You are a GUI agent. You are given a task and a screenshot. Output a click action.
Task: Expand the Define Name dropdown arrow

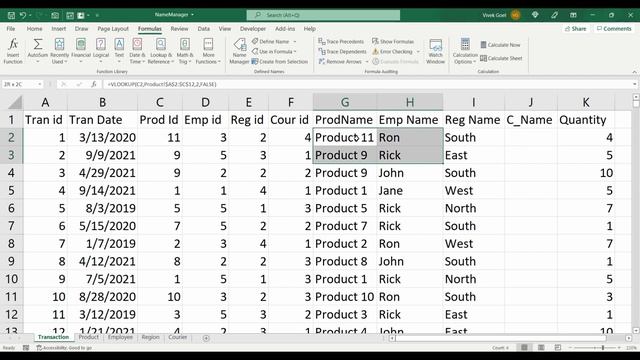(295, 42)
